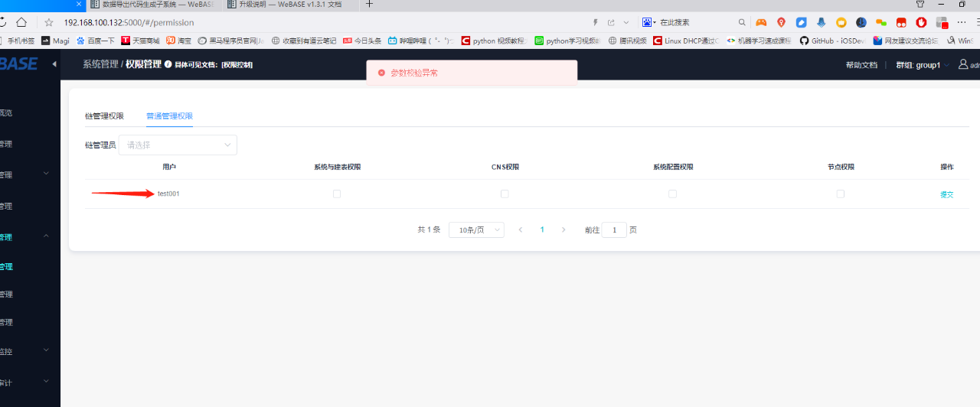The image size is (980, 407).
Task: Toggle 系统配置权限 checkbox for test001
Action: [672, 194]
